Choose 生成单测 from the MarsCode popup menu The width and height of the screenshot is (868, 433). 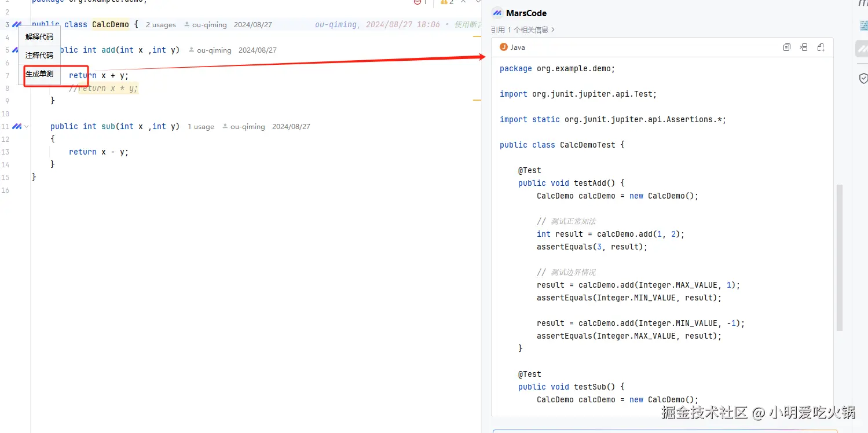[39, 74]
